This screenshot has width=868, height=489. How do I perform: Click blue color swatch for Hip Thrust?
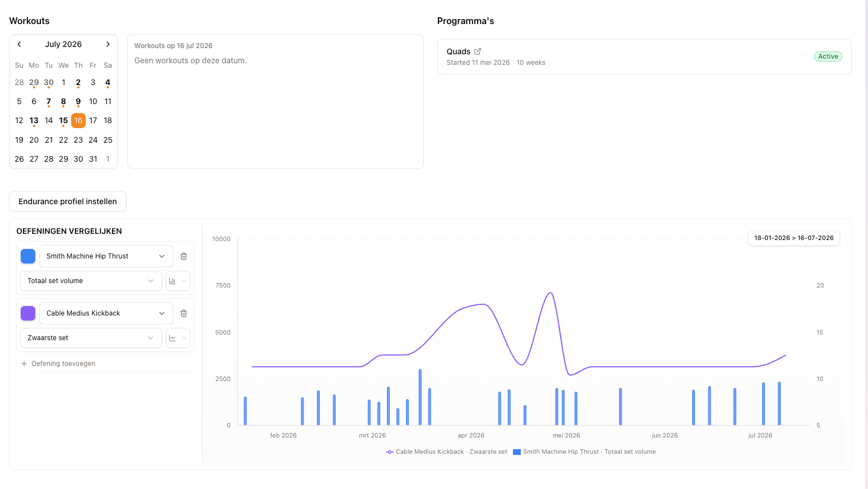pos(28,256)
